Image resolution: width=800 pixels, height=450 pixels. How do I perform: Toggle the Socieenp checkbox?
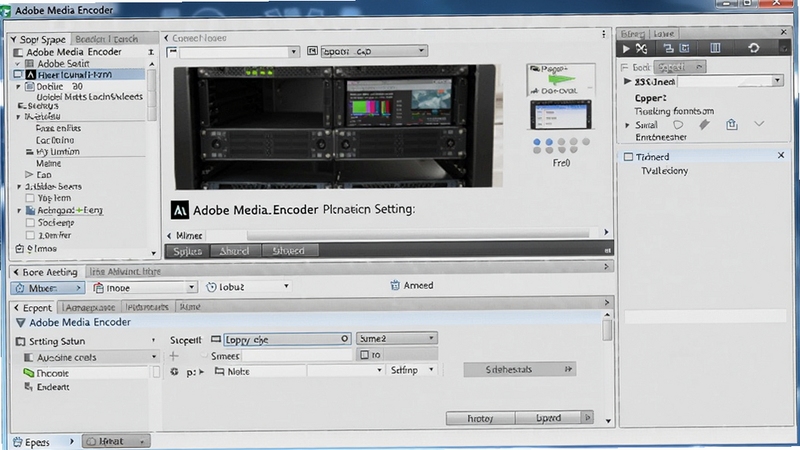(x=30, y=222)
